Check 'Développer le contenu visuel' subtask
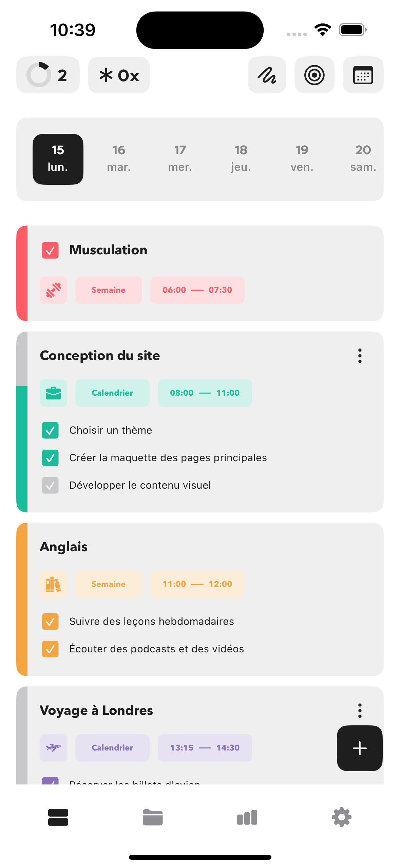This screenshot has width=400, height=868. point(50,485)
